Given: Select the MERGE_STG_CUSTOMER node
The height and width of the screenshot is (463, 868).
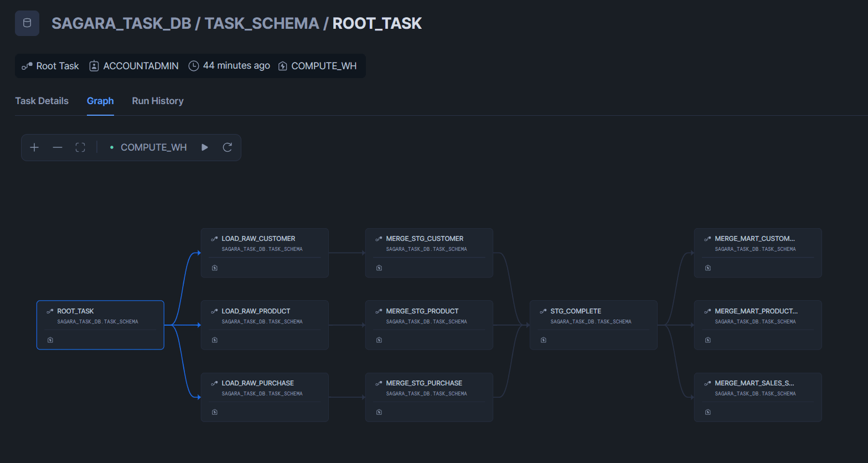Looking at the screenshot, I should 429,253.
